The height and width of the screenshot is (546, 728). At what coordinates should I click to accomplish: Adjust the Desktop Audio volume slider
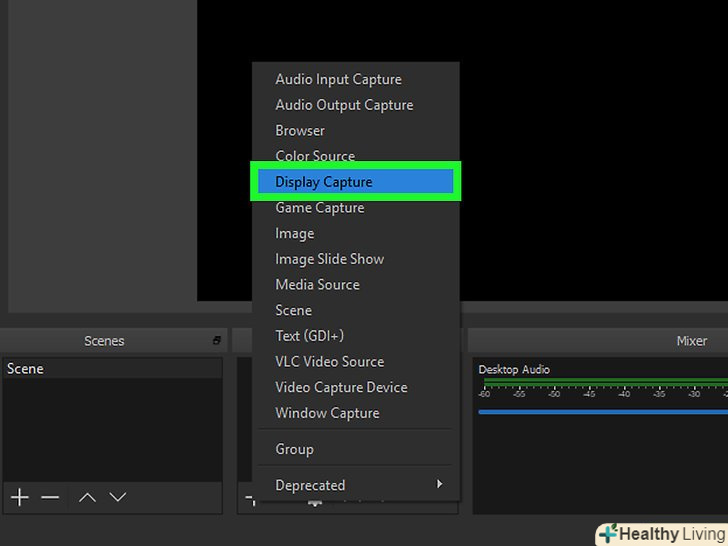coord(600,411)
